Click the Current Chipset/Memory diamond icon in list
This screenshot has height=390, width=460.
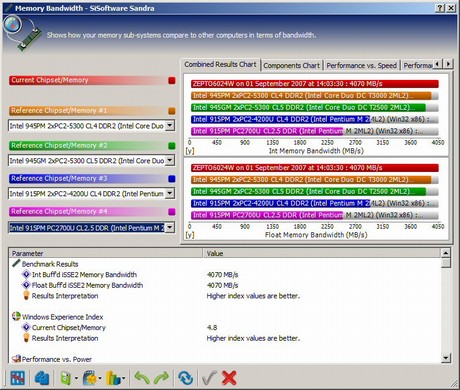[26, 327]
